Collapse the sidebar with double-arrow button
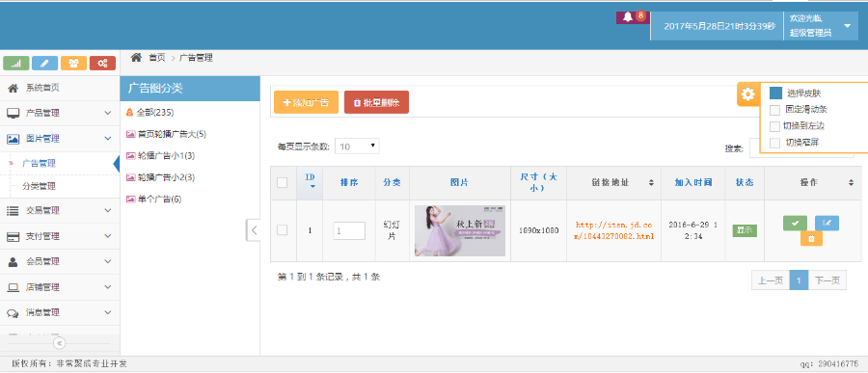Image resolution: width=868 pixels, height=373 pixels. pyautogui.click(x=60, y=344)
